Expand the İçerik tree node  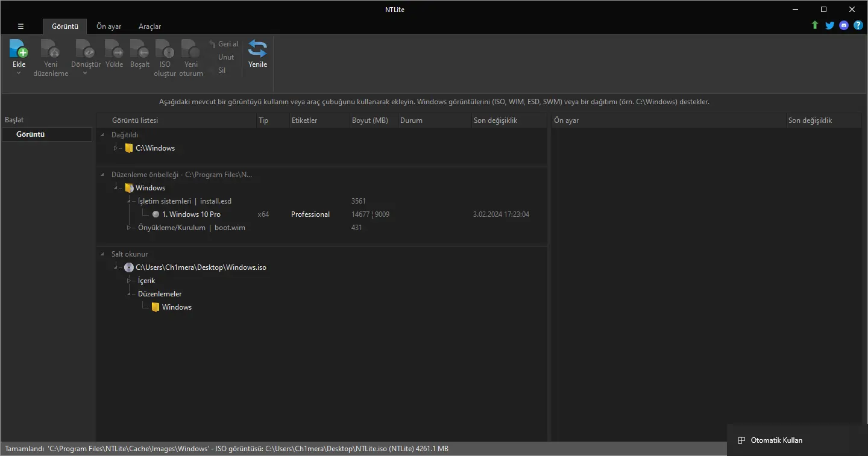(x=129, y=281)
